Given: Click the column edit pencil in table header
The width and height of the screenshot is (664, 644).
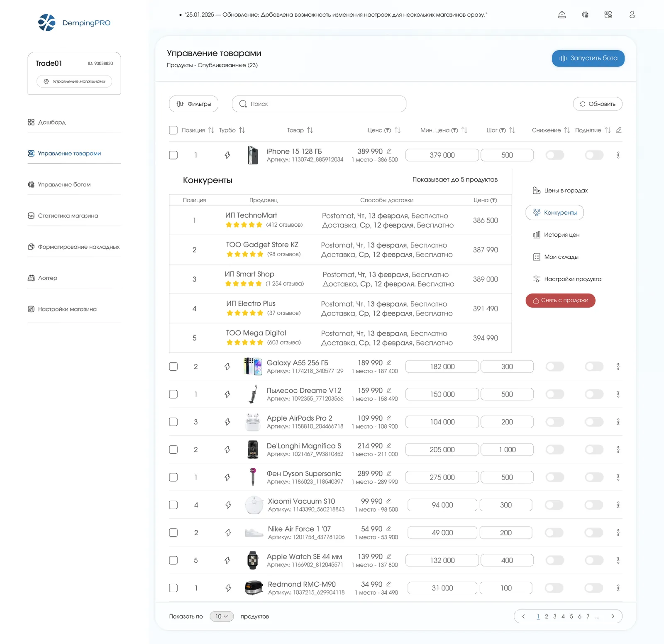Looking at the screenshot, I should [619, 130].
